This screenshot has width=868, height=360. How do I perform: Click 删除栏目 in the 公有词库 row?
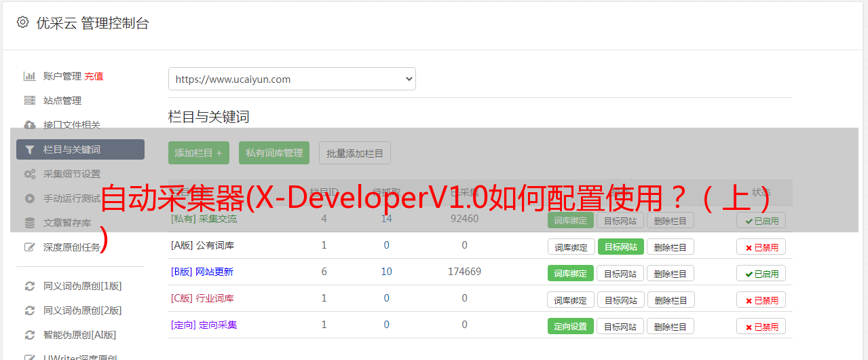coord(671,247)
